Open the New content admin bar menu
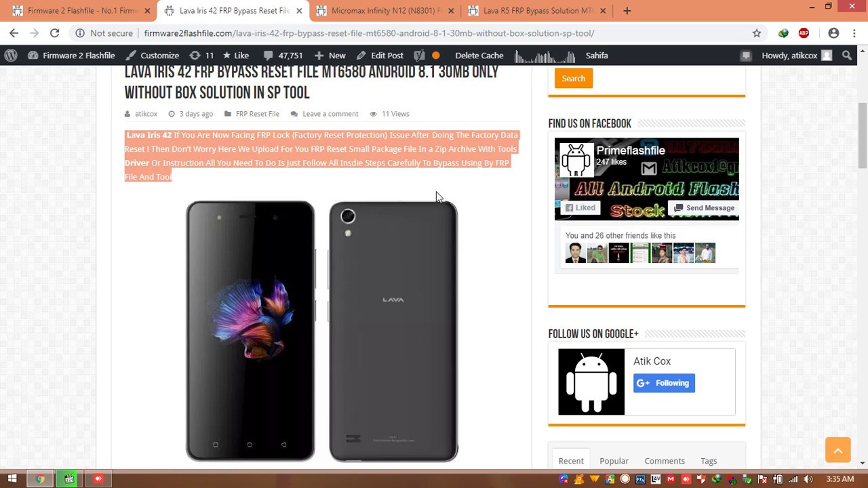This screenshot has width=868, height=488. pos(330,56)
